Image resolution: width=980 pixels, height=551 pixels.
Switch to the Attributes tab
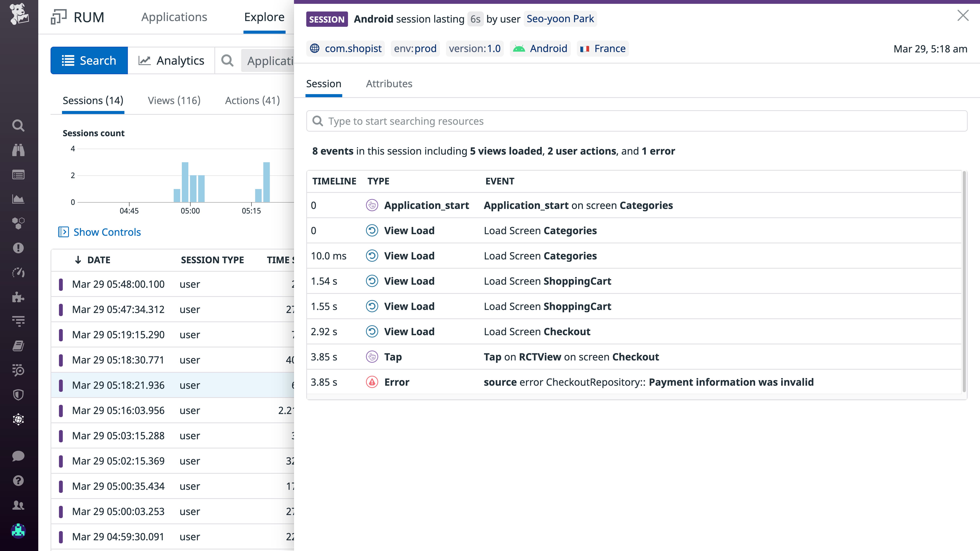pos(389,84)
